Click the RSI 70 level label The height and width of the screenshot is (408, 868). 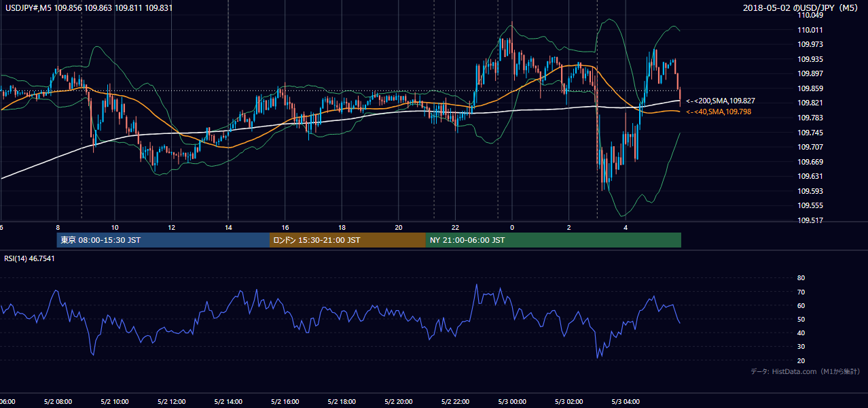[801, 292]
